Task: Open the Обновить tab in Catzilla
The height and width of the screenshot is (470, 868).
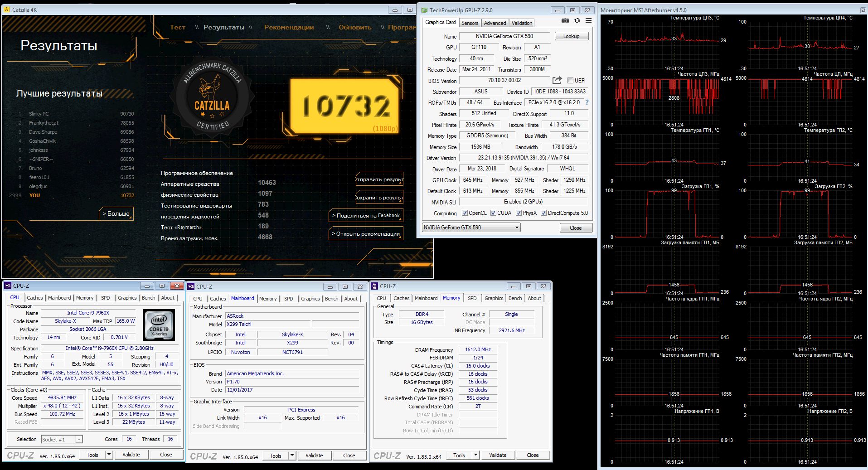Action: point(355,27)
